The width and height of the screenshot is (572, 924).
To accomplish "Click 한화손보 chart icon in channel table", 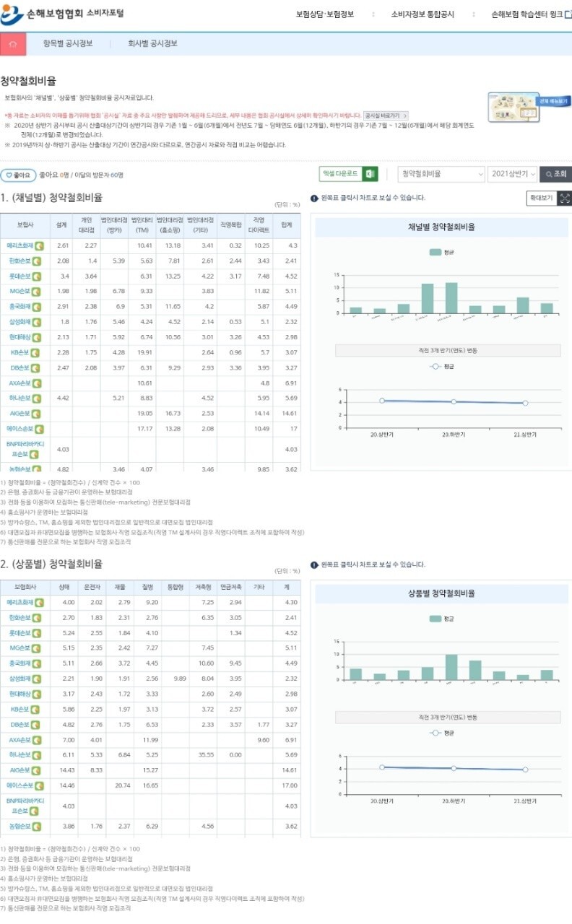I will point(37,261).
